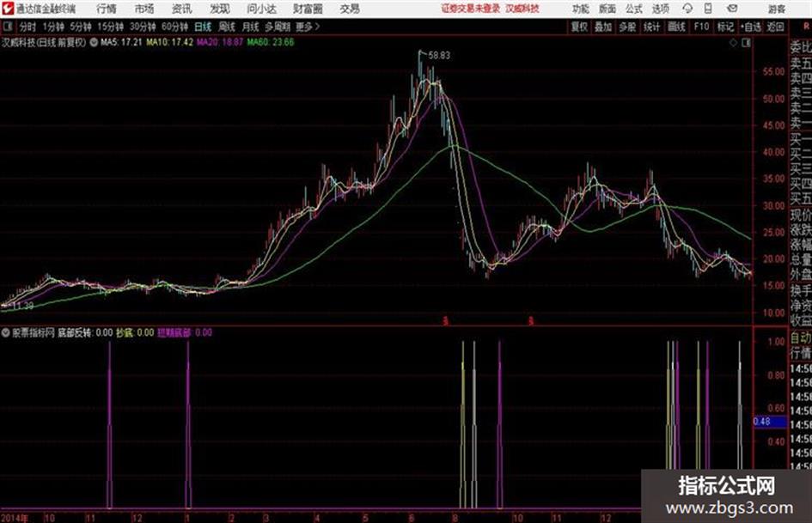Click the 58.83 peak price label
The image size is (812, 523).
click(x=439, y=56)
